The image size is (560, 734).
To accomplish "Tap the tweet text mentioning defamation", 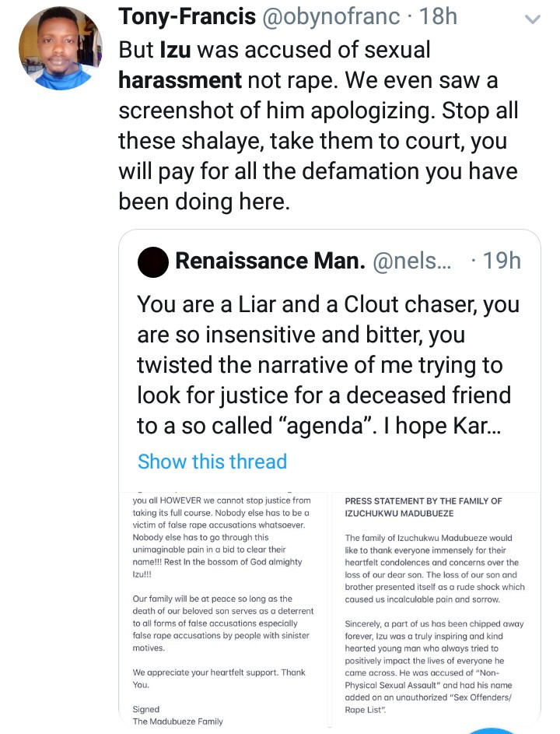I will pos(317,170).
